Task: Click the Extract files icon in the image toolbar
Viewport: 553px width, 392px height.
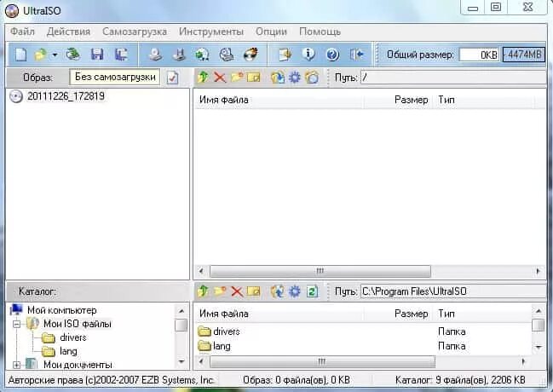Action: click(278, 78)
